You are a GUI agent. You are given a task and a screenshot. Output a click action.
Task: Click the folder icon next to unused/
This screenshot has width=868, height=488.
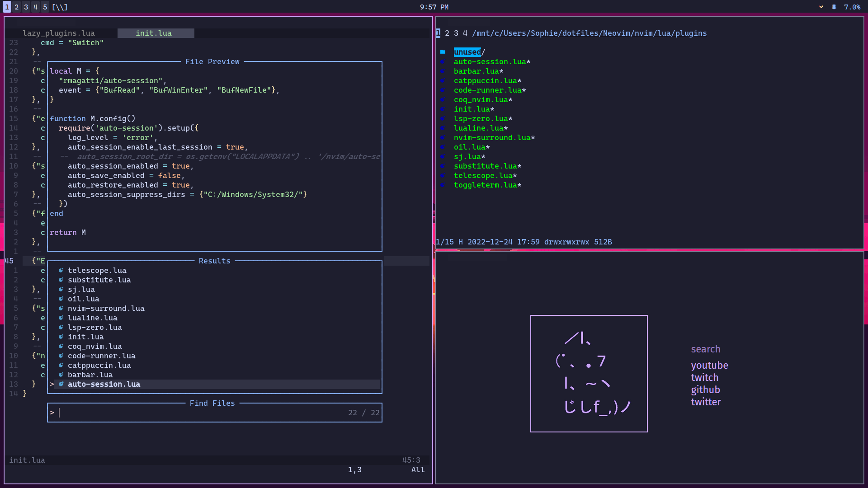[x=443, y=52]
